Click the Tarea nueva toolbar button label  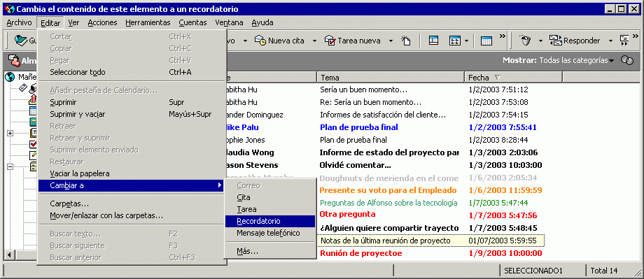[359, 41]
